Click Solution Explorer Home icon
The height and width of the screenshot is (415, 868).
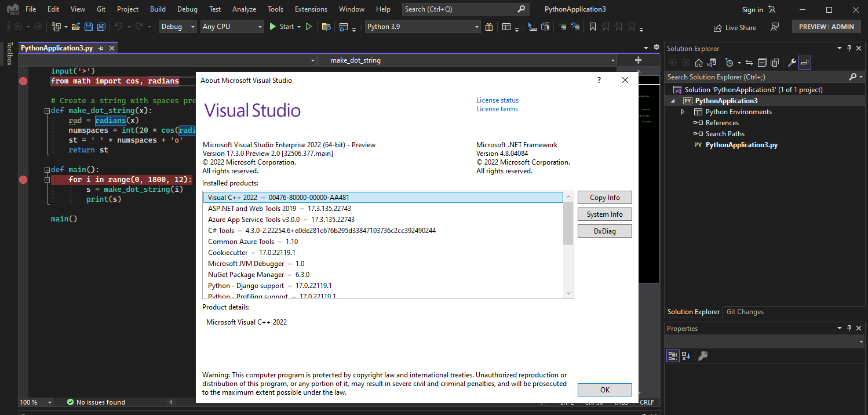[699, 63]
